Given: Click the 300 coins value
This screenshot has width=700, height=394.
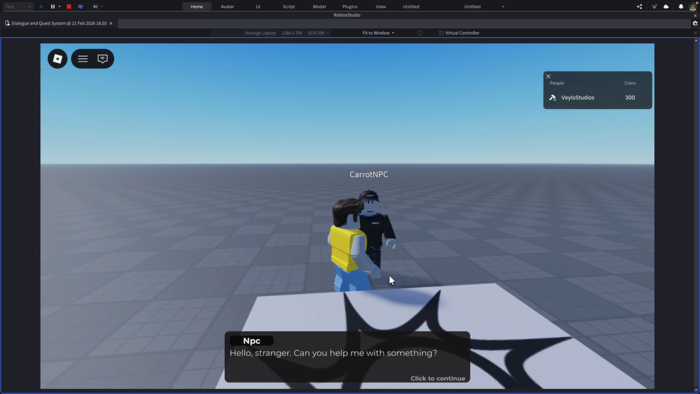Looking at the screenshot, I should coord(630,97).
